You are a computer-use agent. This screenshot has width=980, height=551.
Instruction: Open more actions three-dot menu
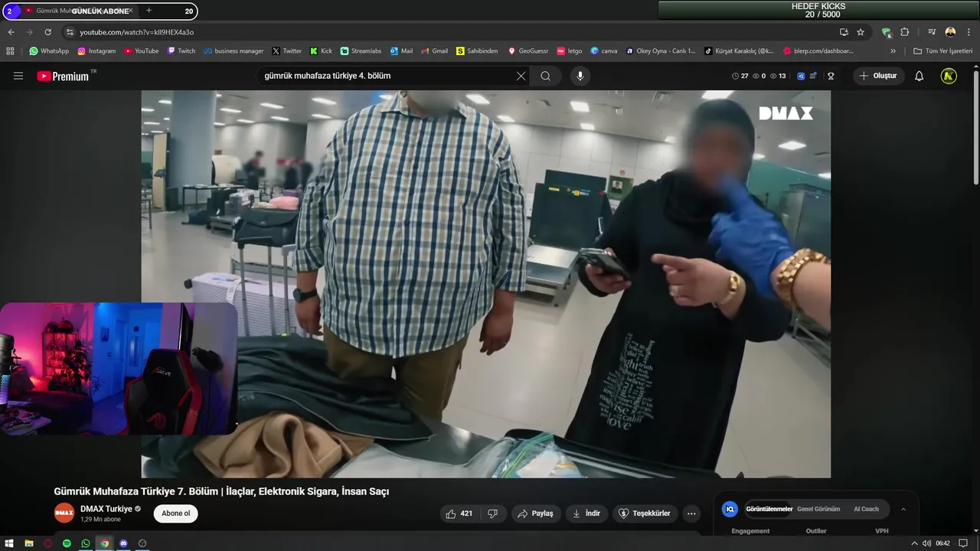(x=691, y=514)
